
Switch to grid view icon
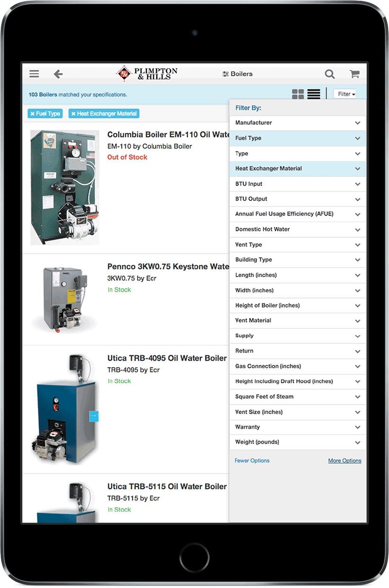tap(298, 94)
